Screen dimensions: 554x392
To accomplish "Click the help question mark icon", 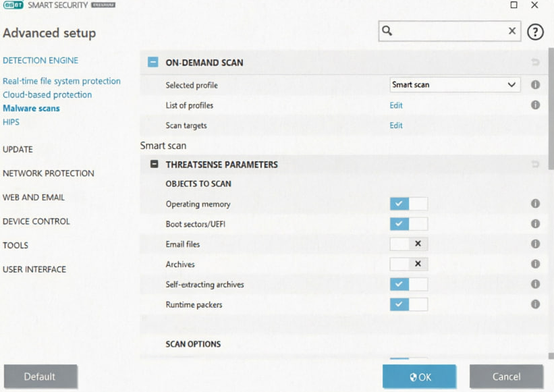I will (535, 32).
